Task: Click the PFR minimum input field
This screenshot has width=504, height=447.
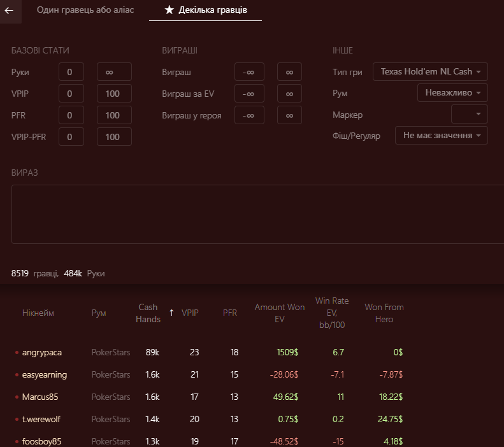Action: (x=71, y=115)
